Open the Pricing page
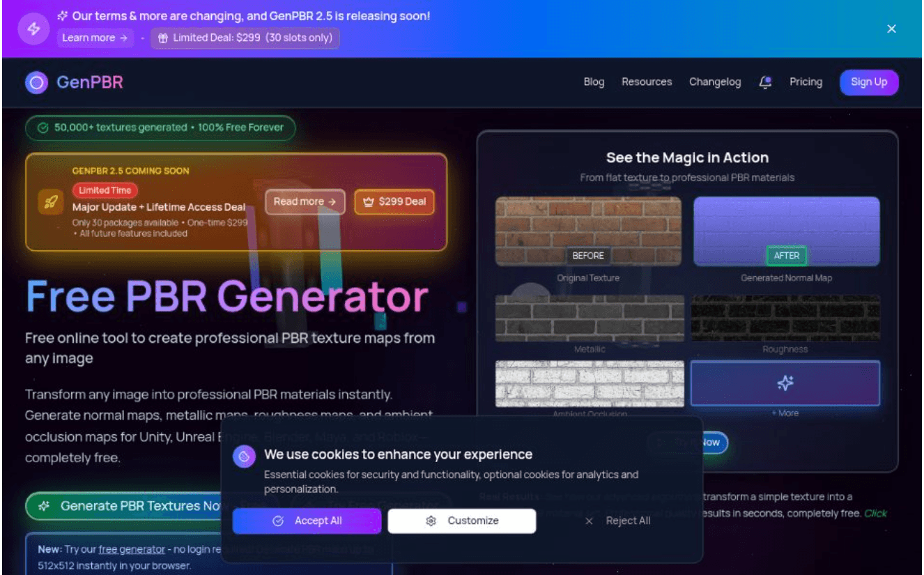924x575 pixels. [806, 82]
